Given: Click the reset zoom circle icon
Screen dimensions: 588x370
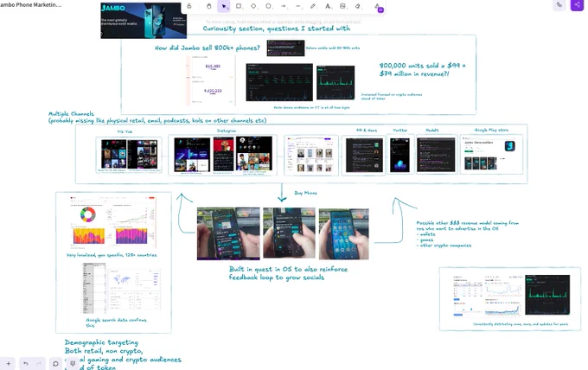Looking at the screenshot, I should (x=55, y=363).
